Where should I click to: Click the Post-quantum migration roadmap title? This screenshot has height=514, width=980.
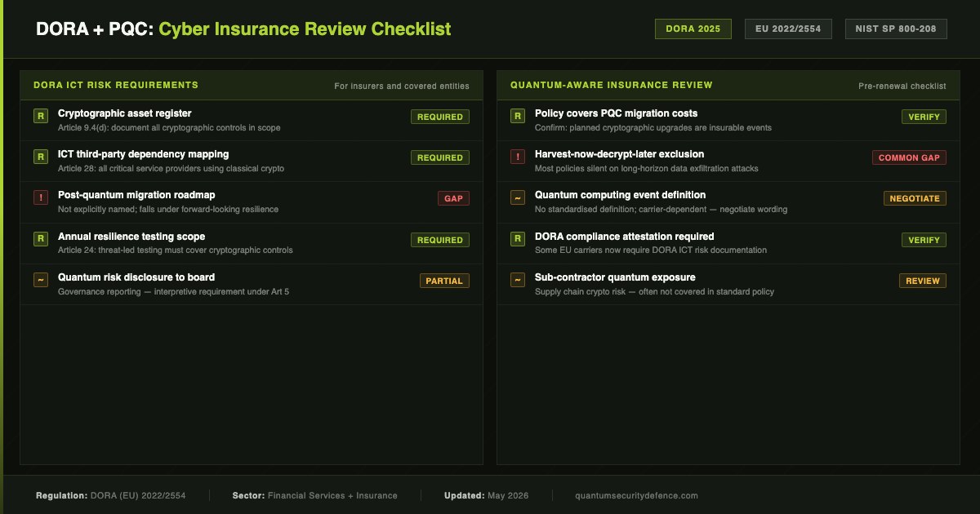pos(136,195)
